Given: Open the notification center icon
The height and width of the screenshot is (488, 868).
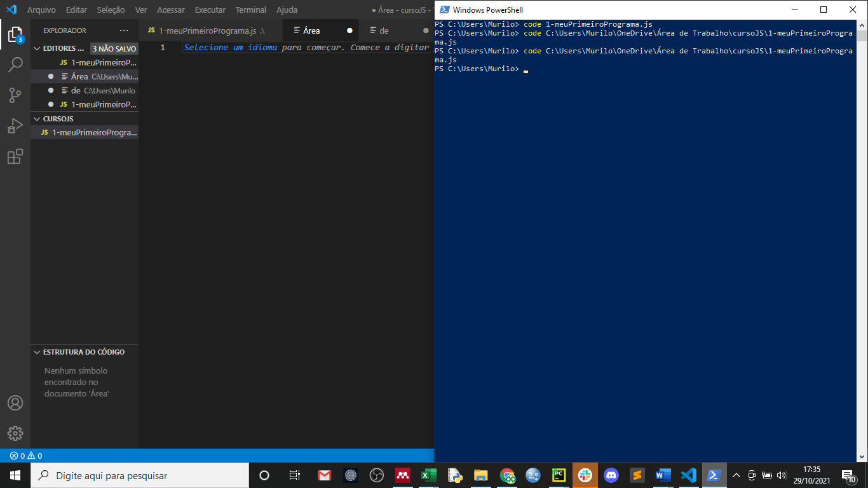Looking at the screenshot, I should tap(849, 475).
